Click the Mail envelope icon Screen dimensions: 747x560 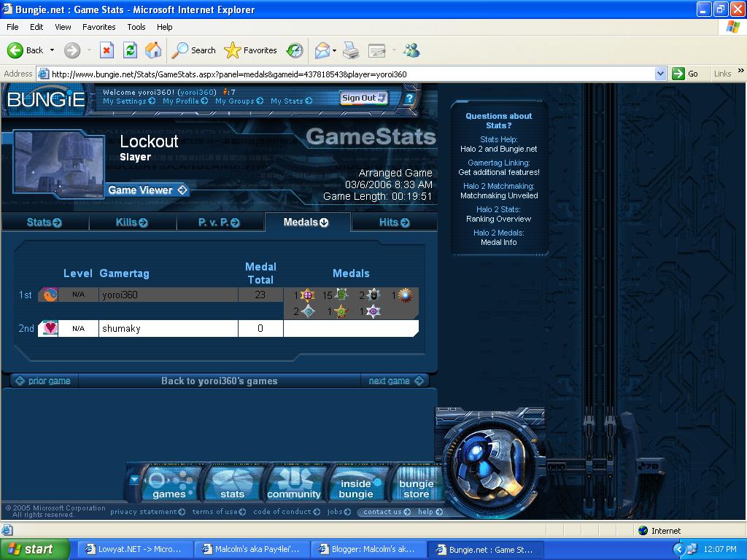322,50
